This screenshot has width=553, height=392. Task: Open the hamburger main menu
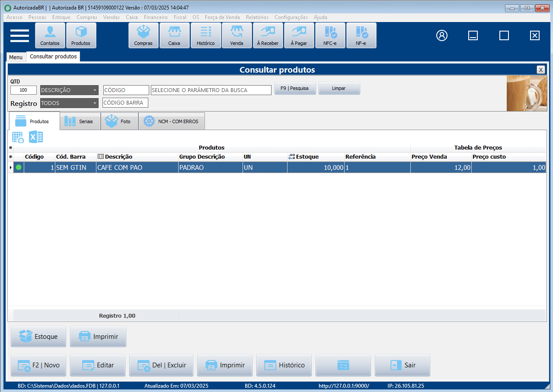(19, 35)
